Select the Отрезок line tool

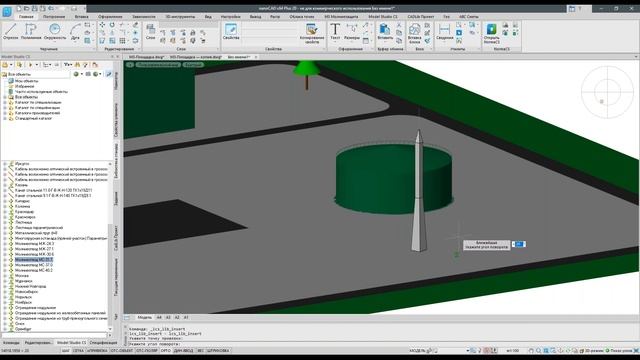click(x=11, y=31)
